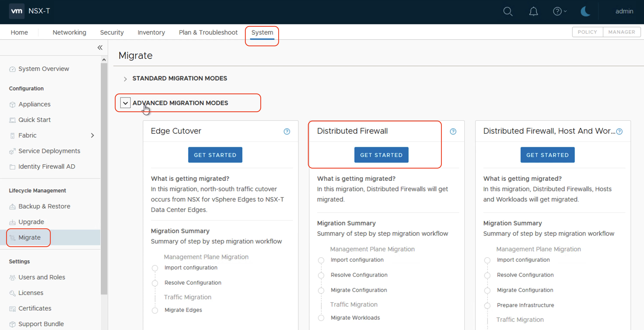Go to the Home tab
The width and height of the screenshot is (644, 330).
click(x=19, y=32)
